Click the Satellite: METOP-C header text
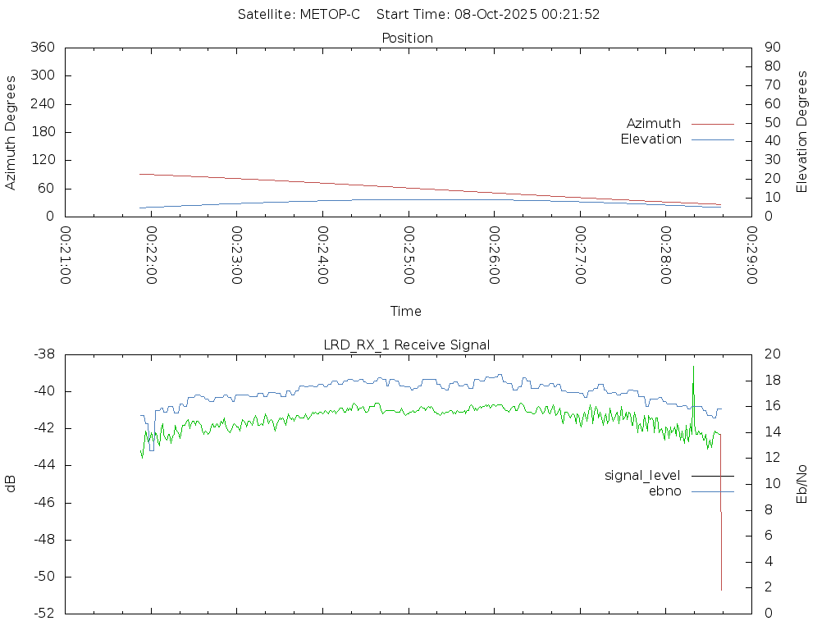This screenshot has height=630, width=840. (299, 15)
